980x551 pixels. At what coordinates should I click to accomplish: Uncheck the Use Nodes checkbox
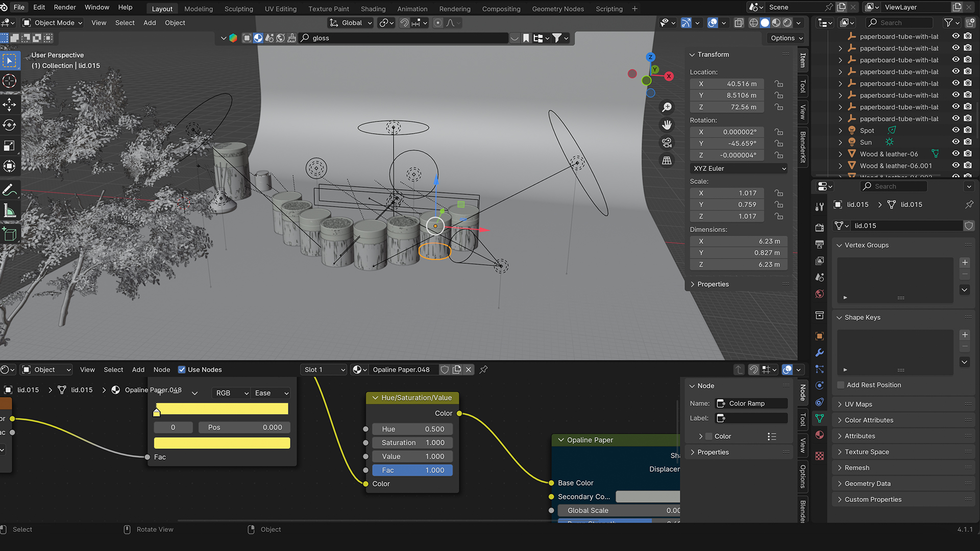[x=182, y=369]
